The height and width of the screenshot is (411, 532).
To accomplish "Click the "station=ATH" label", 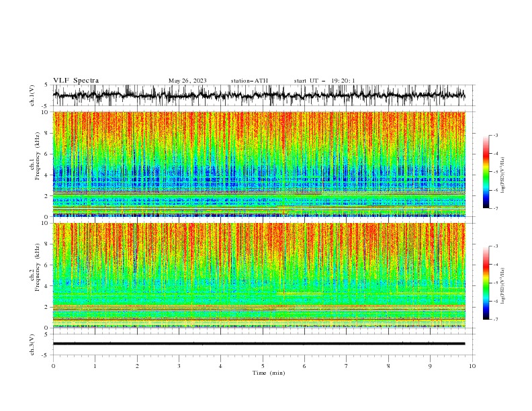I will (x=249, y=81).
